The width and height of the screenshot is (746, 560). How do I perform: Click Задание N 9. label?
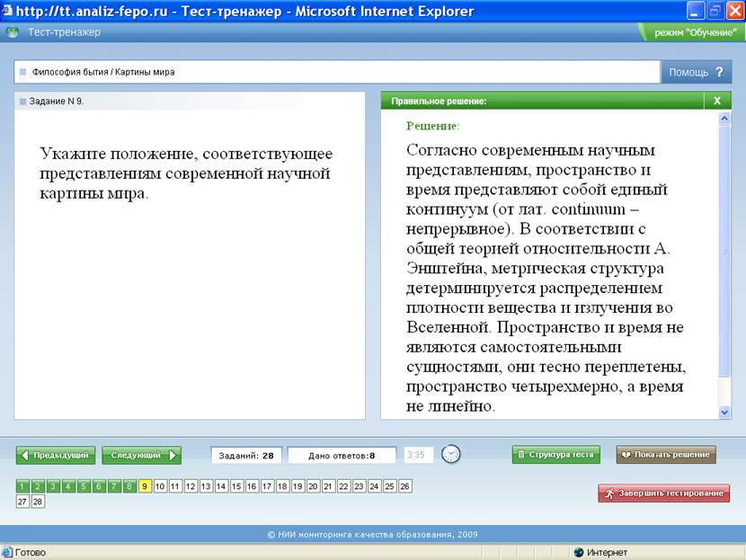(x=56, y=101)
